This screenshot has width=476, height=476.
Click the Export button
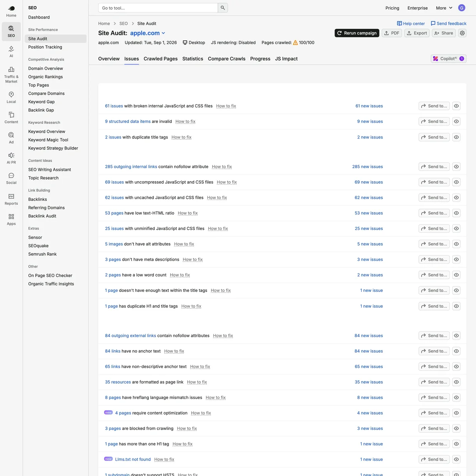417,33
